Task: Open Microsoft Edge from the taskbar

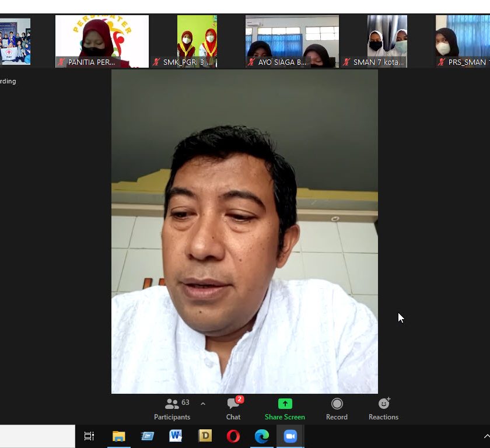Action: pyautogui.click(x=261, y=436)
